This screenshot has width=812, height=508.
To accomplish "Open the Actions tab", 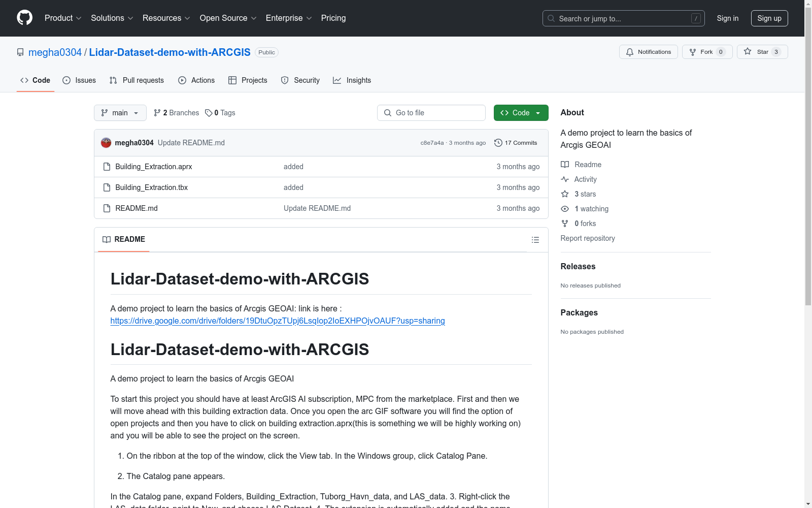I will pyautogui.click(x=196, y=80).
